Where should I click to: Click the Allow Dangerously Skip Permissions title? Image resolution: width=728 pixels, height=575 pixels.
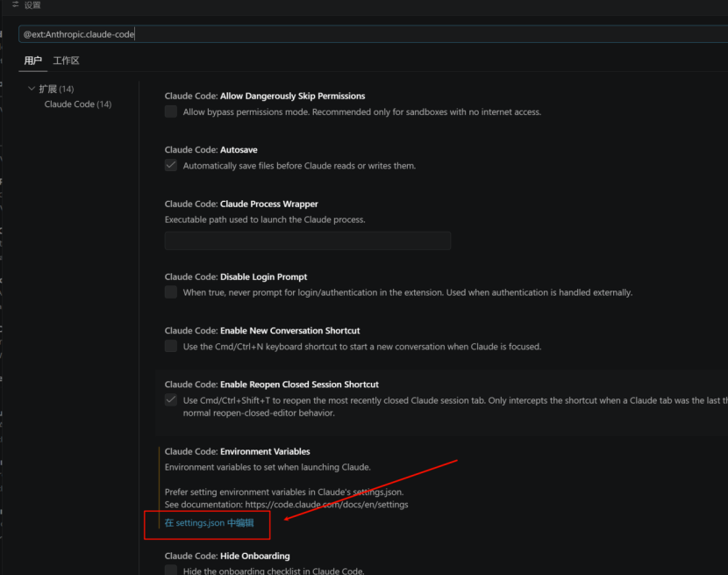point(265,97)
